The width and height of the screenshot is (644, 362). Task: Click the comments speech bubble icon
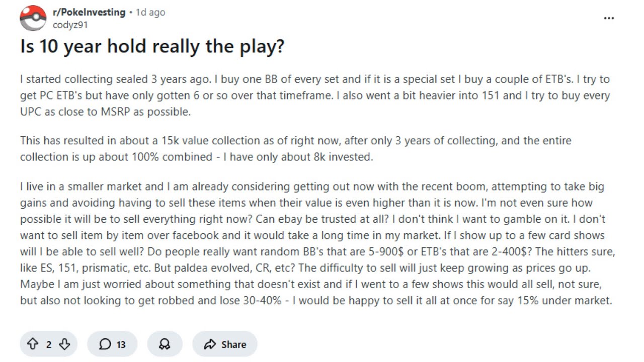tap(105, 344)
